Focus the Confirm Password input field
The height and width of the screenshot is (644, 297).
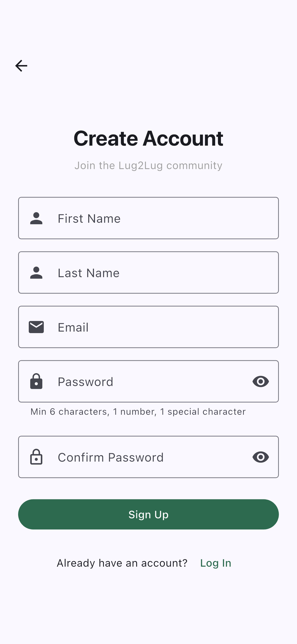point(148,457)
